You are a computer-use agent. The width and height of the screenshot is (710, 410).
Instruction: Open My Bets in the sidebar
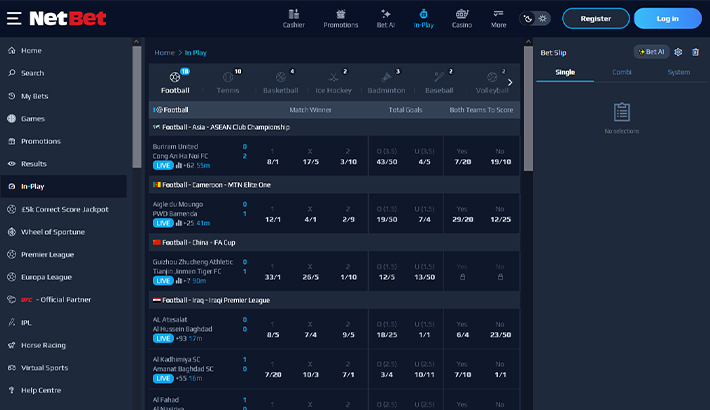pos(64,96)
